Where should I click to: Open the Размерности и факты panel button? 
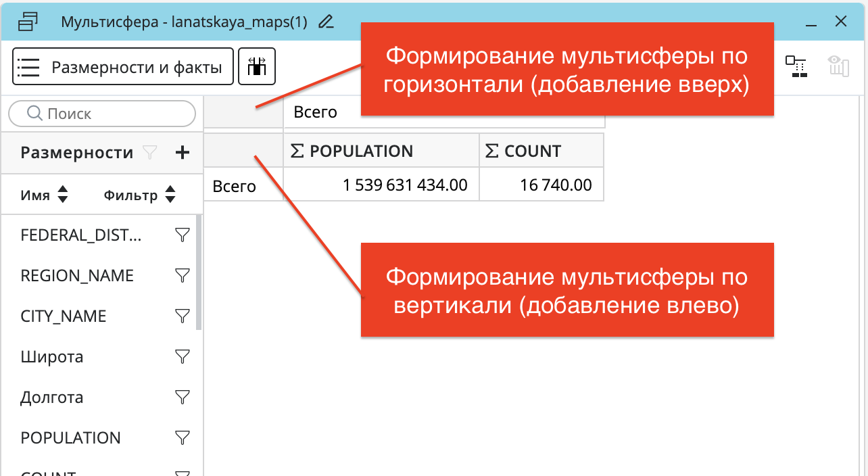(x=123, y=66)
